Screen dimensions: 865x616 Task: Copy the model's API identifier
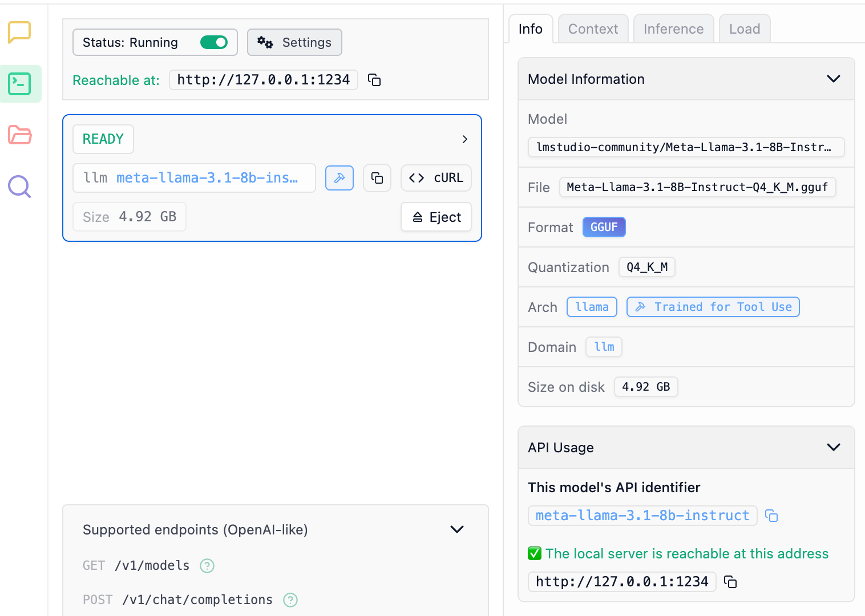coord(771,516)
